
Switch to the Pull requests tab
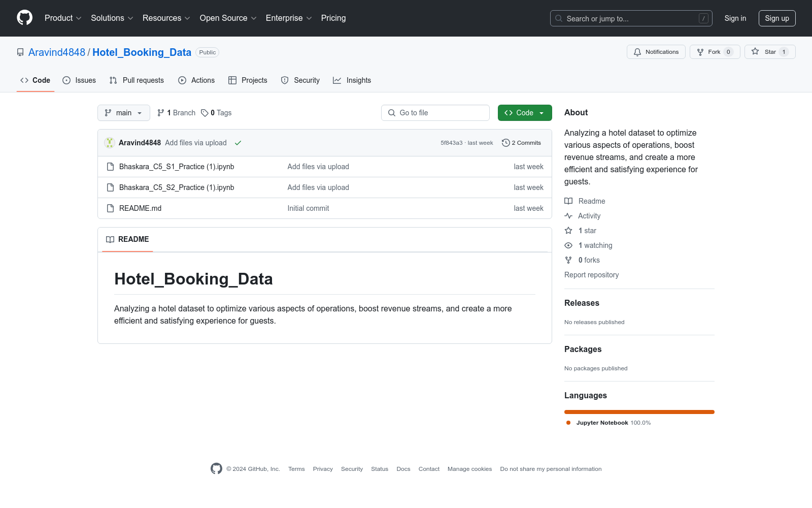pyautogui.click(x=137, y=80)
